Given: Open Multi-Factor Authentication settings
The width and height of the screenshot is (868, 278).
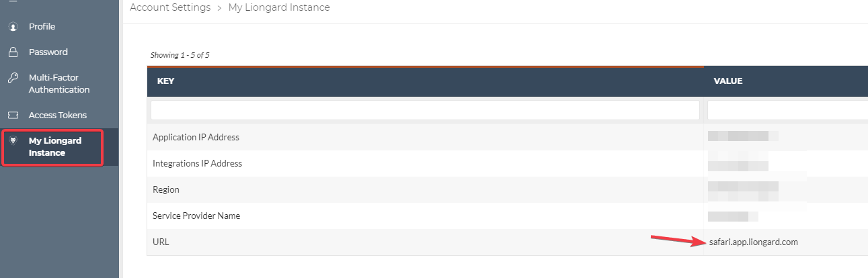Looking at the screenshot, I should 59,84.
